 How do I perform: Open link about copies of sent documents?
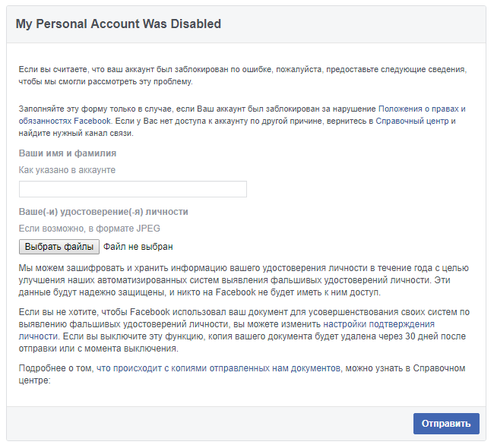pos(219,368)
